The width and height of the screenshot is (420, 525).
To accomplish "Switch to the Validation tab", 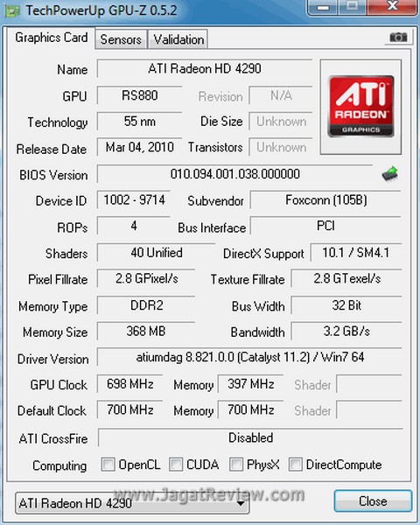I will click(178, 39).
